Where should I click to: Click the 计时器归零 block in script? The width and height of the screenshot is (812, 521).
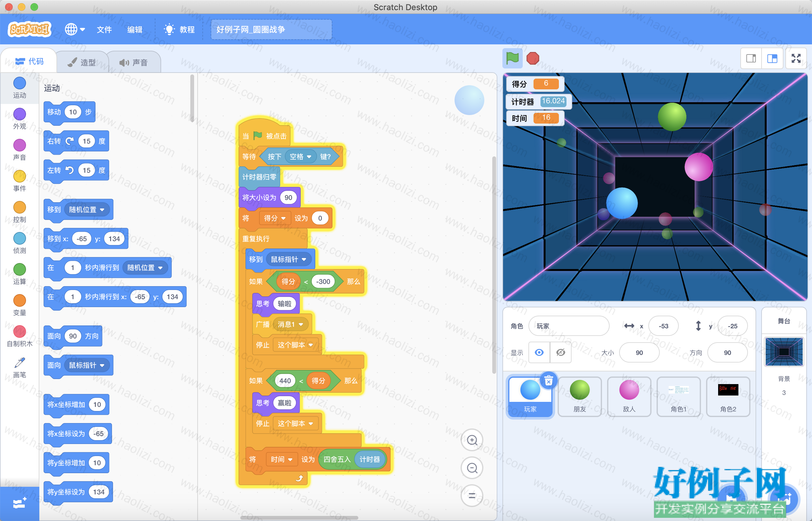pyautogui.click(x=259, y=177)
